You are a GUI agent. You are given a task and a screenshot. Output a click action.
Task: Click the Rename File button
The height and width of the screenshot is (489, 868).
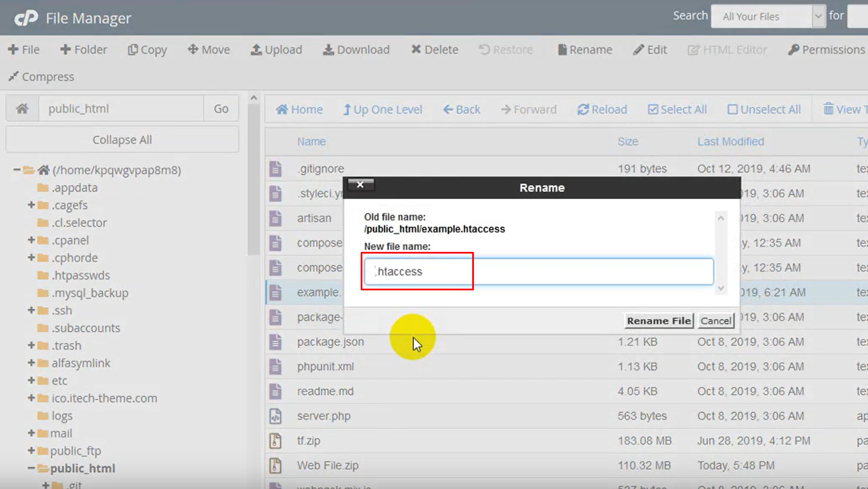tap(659, 321)
